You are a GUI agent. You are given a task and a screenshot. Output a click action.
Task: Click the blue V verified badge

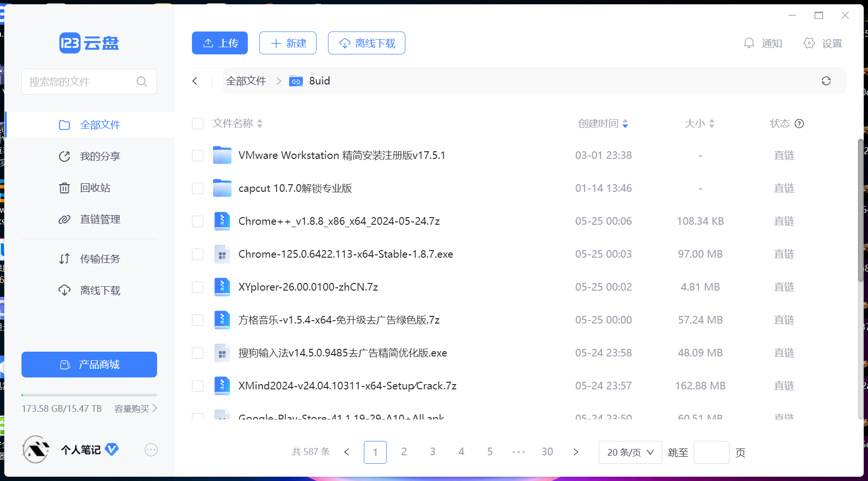click(x=112, y=449)
